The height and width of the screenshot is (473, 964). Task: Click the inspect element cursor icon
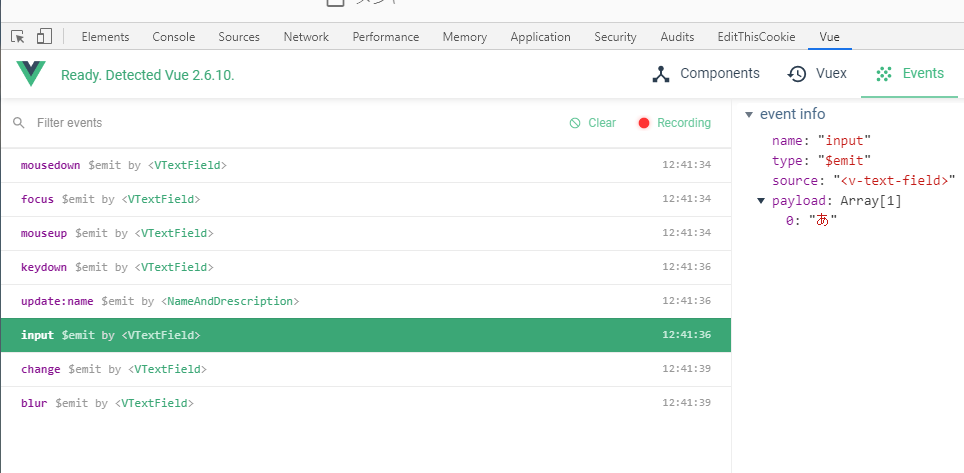tap(18, 37)
